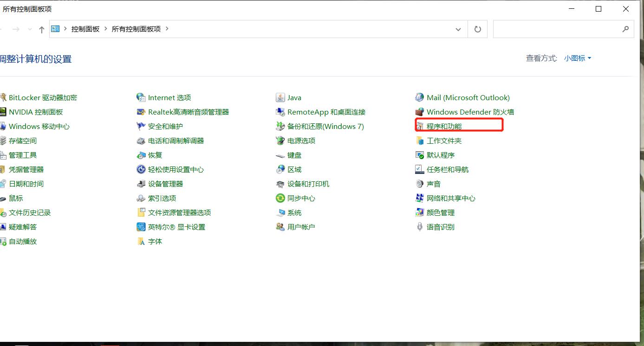Click the 英特尔® 显卡设置 icon
This screenshot has height=346, width=644.
pos(141,227)
